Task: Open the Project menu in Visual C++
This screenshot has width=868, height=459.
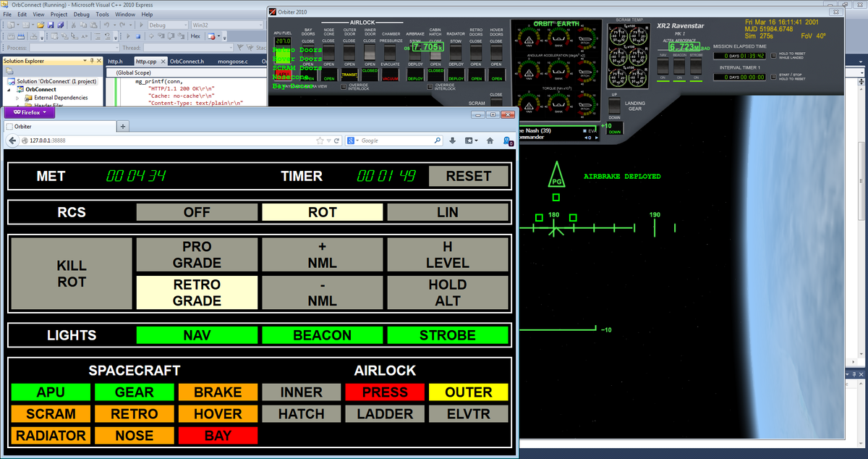Action: pos(59,14)
